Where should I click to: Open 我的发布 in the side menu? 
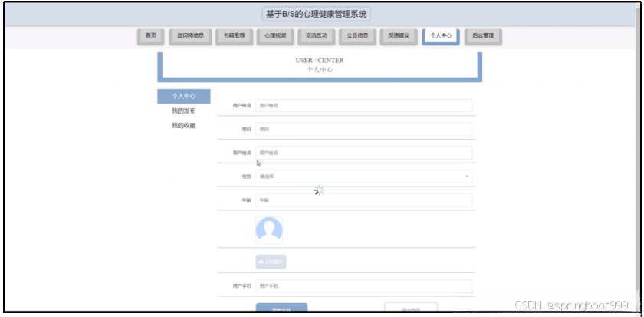183,111
